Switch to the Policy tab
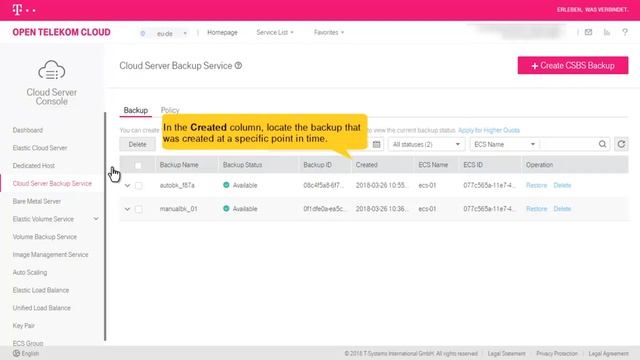 (170, 110)
